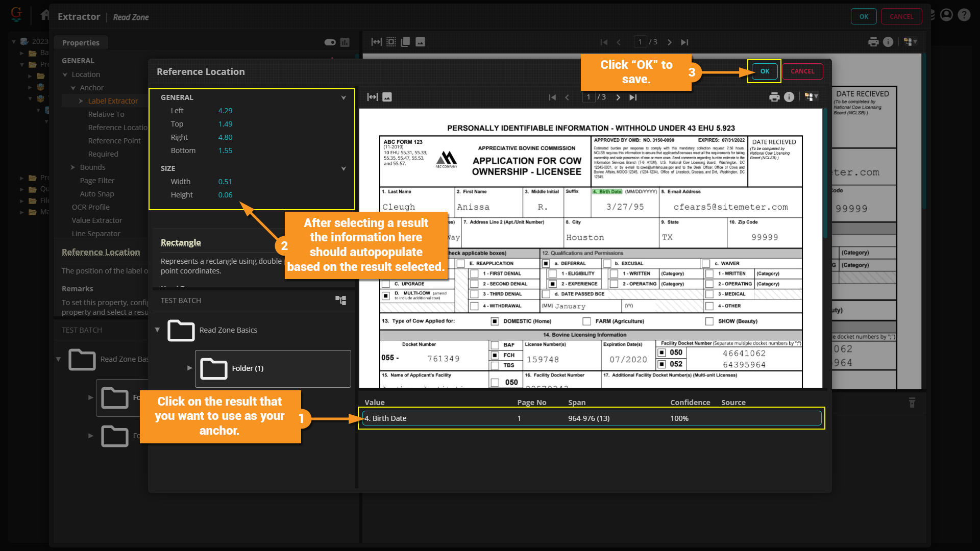Open batch tree dropdown in dialog toolbar
The image size is (980, 551).
tap(811, 97)
